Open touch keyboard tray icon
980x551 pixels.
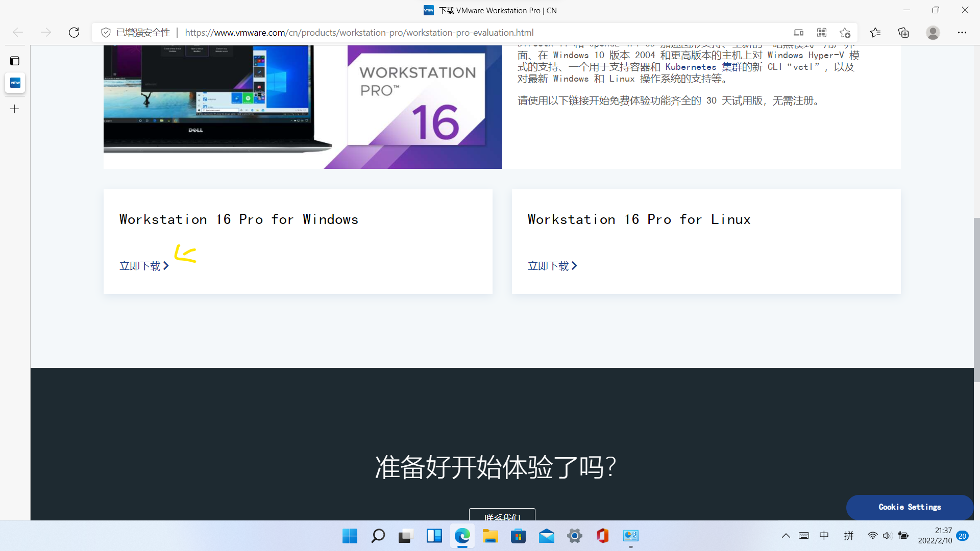coord(804,536)
